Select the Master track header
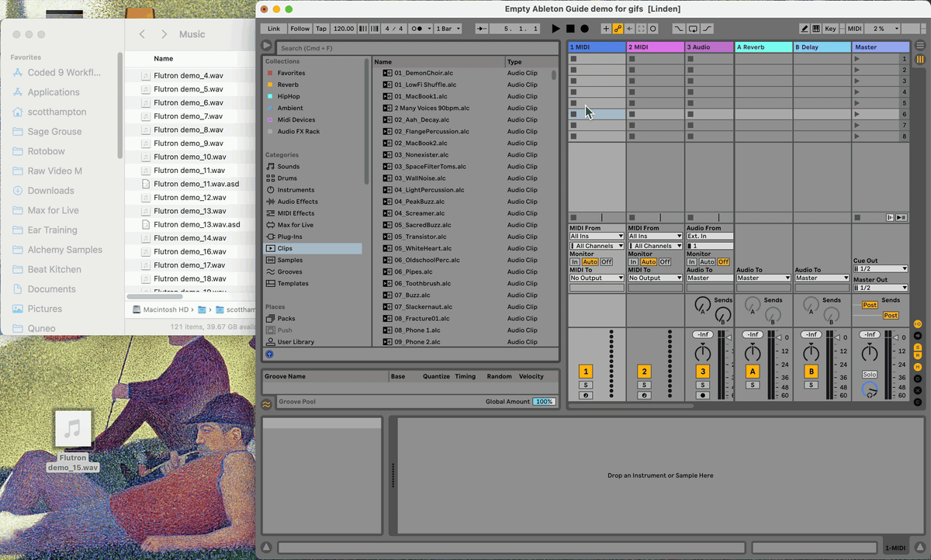This screenshot has width=931, height=560. coord(881,47)
